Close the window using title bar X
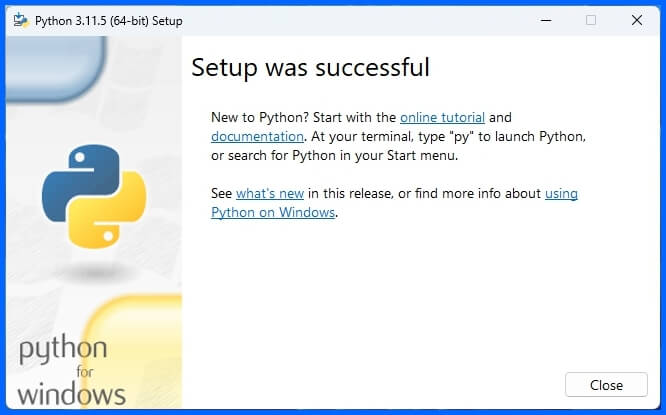 637,20
